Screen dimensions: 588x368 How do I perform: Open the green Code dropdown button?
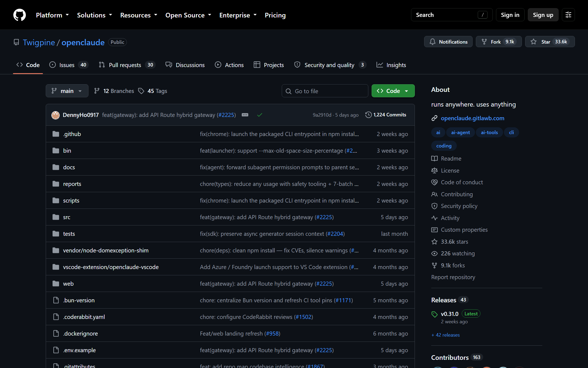point(393,91)
